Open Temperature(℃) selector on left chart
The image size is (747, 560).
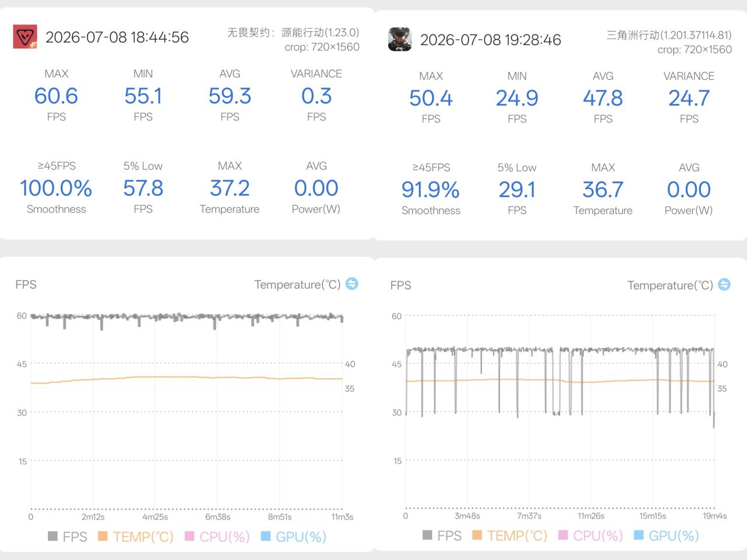(298, 285)
